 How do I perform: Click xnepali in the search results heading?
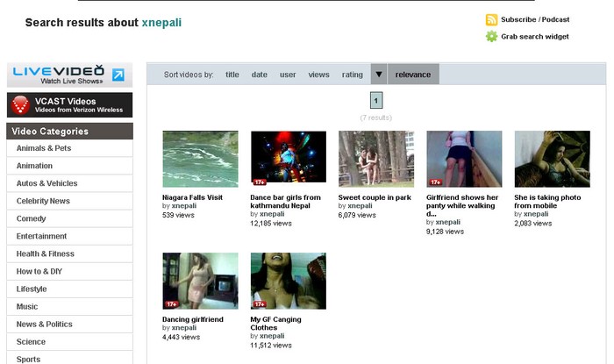click(161, 23)
